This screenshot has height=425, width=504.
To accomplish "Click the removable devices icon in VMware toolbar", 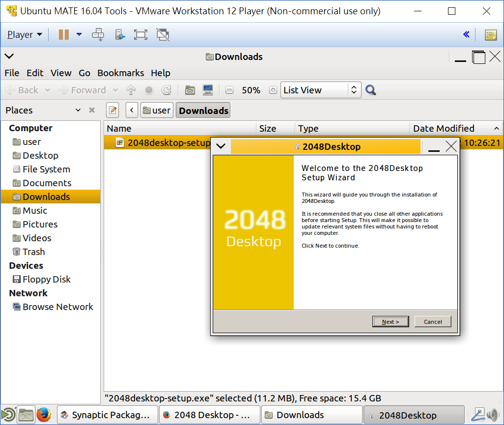I will point(119,34).
